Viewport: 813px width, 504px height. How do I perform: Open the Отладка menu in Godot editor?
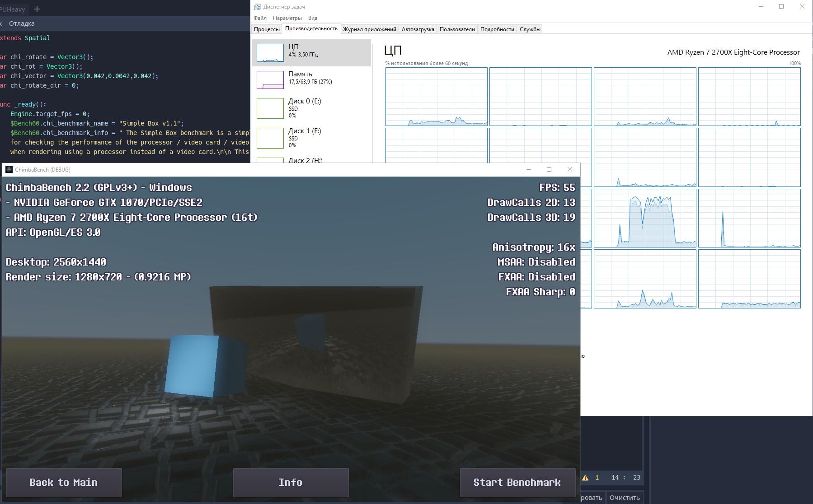[x=22, y=23]
